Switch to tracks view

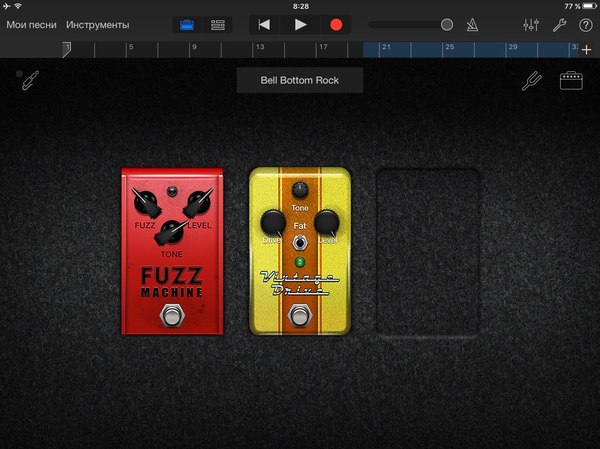[217, 24]
